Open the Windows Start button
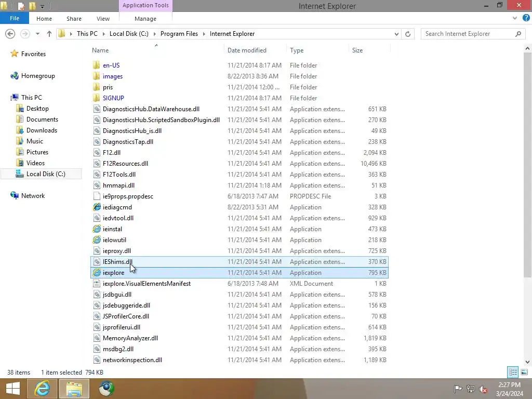 click(13, 389)
